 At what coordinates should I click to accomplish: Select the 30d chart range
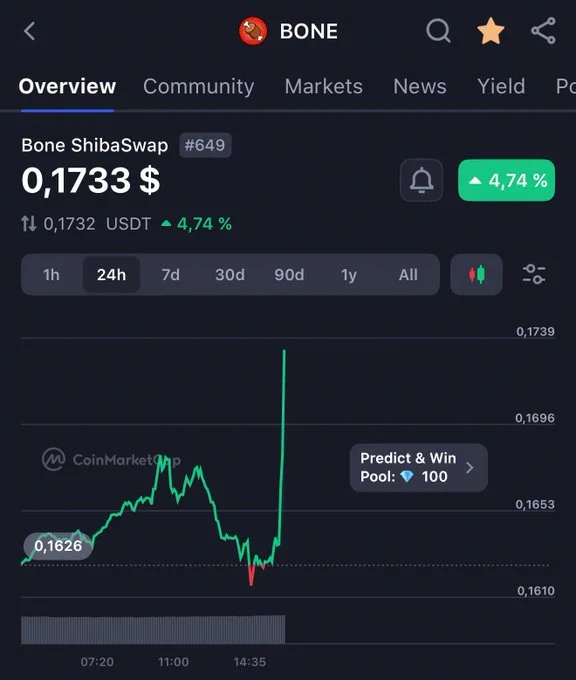click(x=230, y=275)
